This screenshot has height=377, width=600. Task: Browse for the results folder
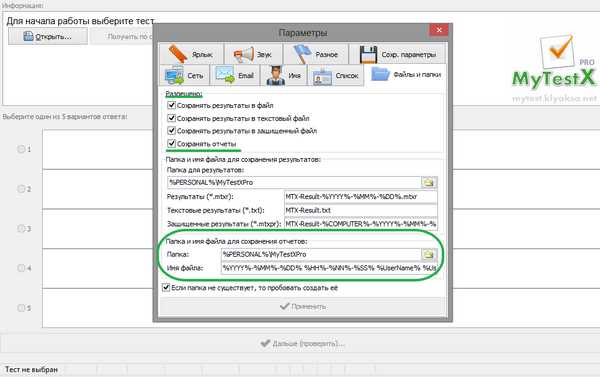click(429, 182)
